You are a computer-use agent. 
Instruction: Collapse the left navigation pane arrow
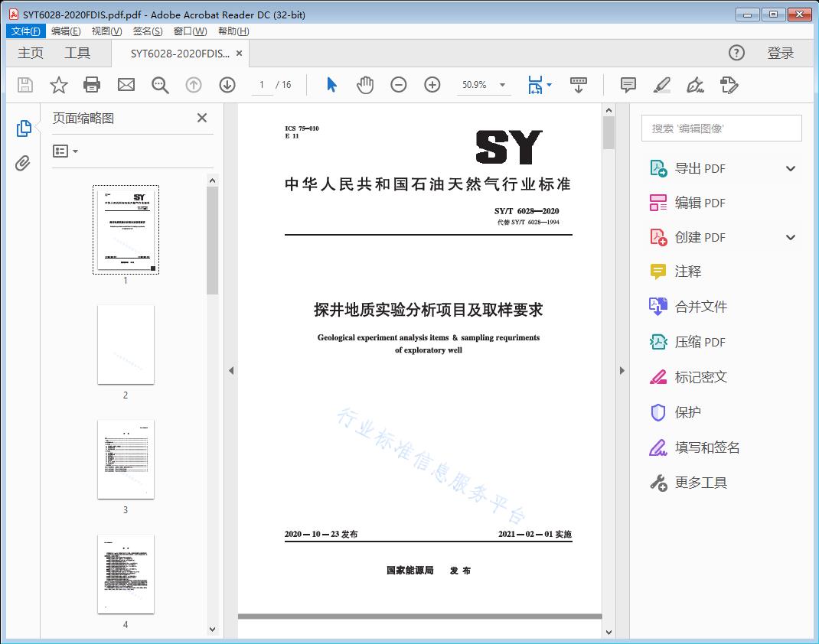click(231, 371)
